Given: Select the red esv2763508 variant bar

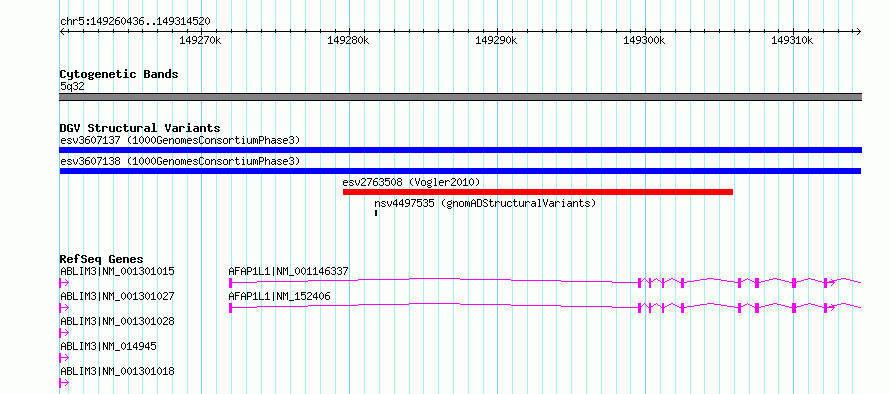Looking at the screenshot, I should [x=538, y=192].
